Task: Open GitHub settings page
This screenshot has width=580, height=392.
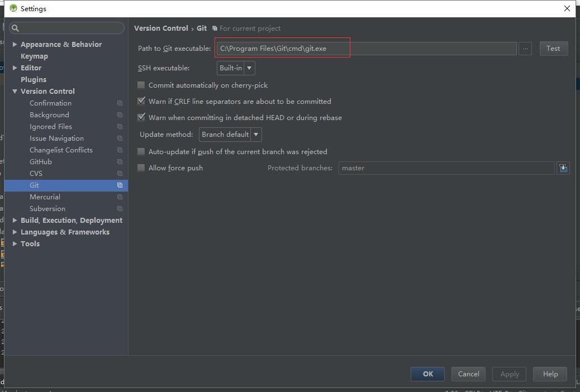Action: pyautogui.click(x=41, y=162)
